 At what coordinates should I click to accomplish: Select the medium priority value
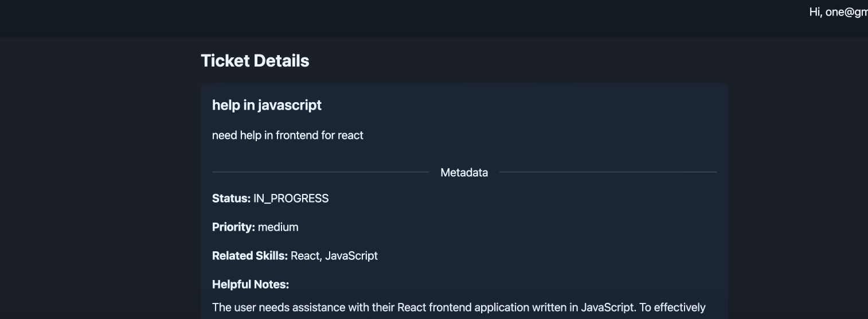tap(278, 227)
